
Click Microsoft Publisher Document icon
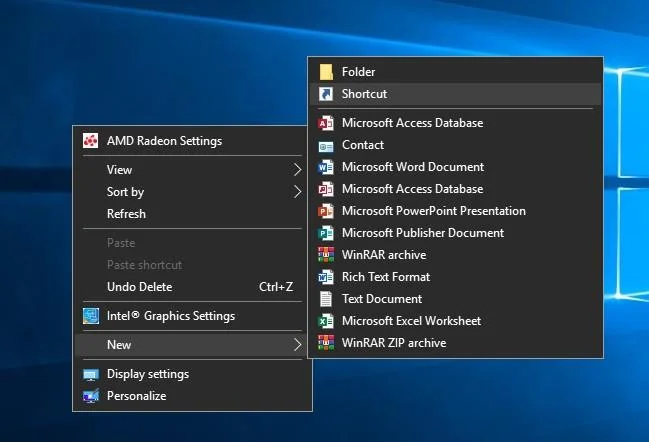click(326, 233)
